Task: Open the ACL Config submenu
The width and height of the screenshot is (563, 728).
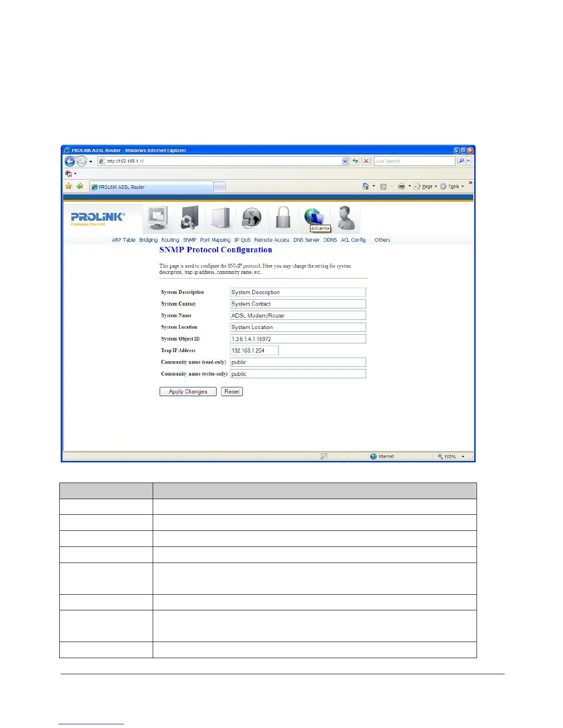Action: coord(353,240)
